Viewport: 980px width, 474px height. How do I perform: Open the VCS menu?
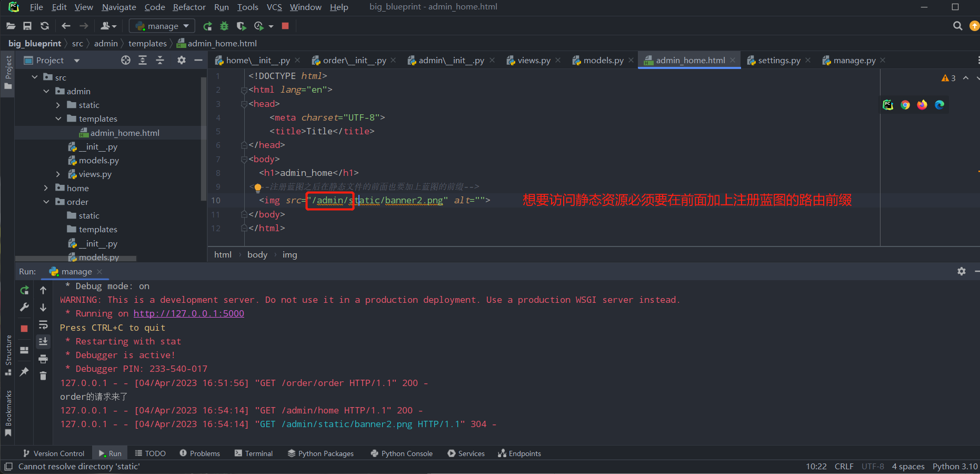click(x=274, y=7)
